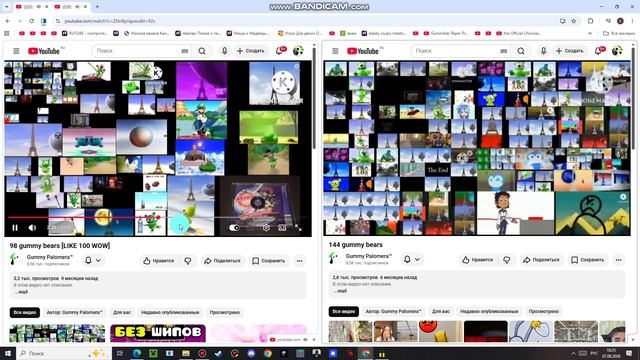
Task: Bookmark this page with the star icon
Action: [573, 21]
